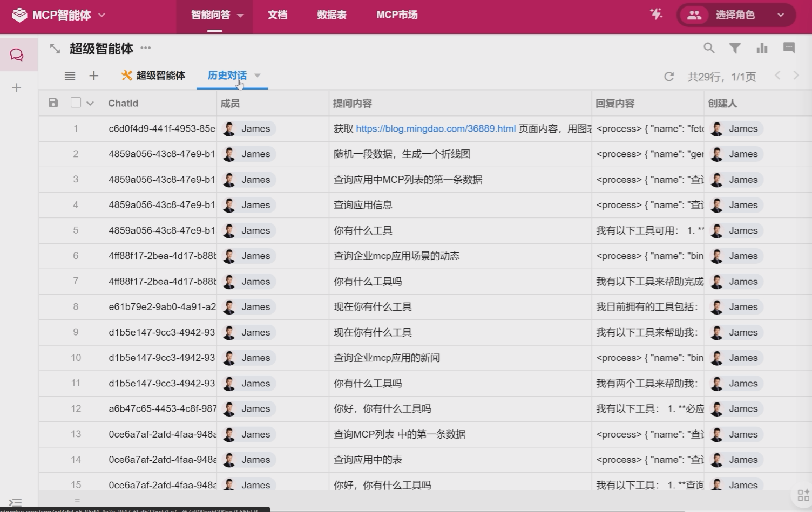Open the 历史对话 tab dropdown arrow
Image resolution: width=812 pixels, height=512 pixels.
258,76
